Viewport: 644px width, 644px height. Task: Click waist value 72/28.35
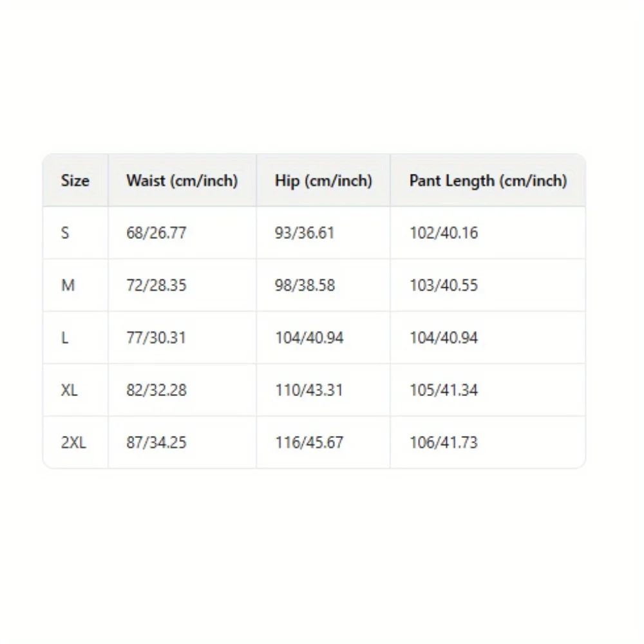[156, 285]
